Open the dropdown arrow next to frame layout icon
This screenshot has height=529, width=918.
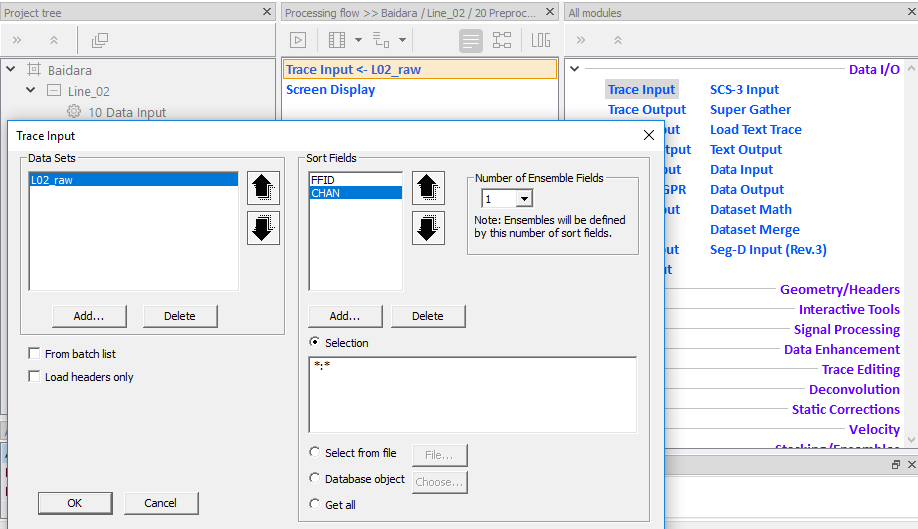coord(358,40)
